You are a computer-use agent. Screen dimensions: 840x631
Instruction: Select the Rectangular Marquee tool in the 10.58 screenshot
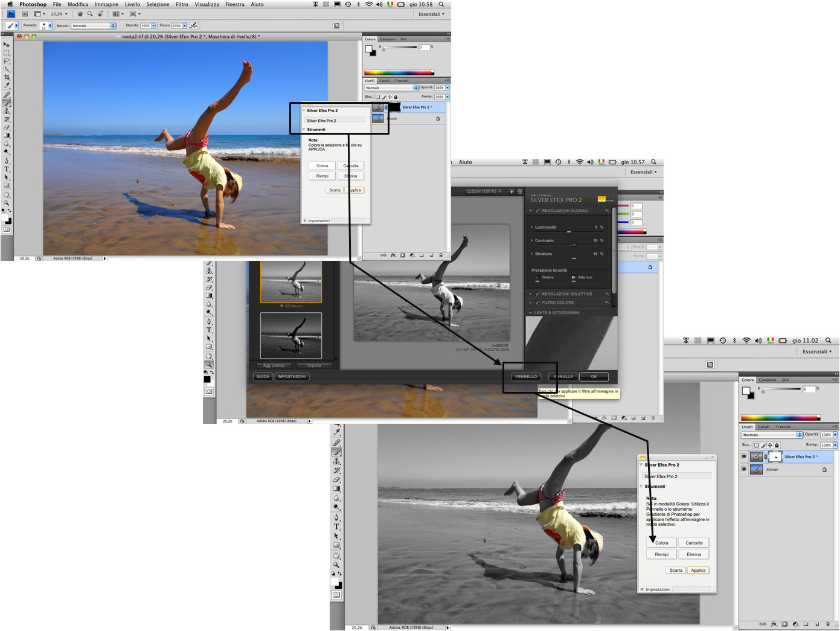7,53
